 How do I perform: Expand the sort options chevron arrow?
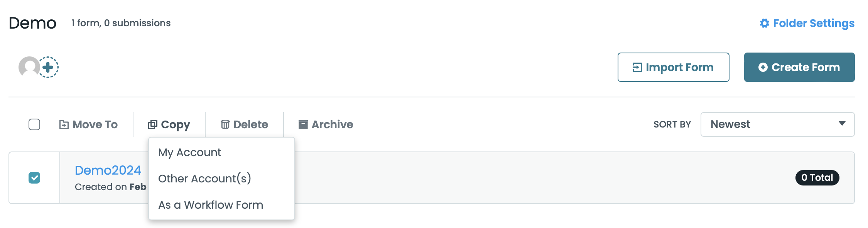(x=842, y=124)
